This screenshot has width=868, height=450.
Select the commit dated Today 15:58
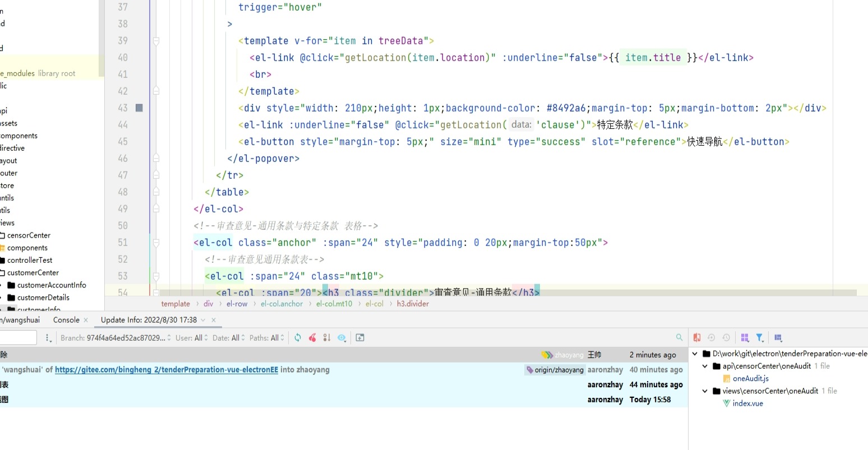[344, 400]
